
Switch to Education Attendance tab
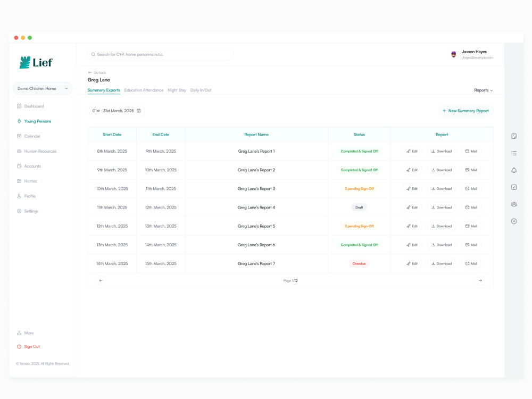point(144,90)
